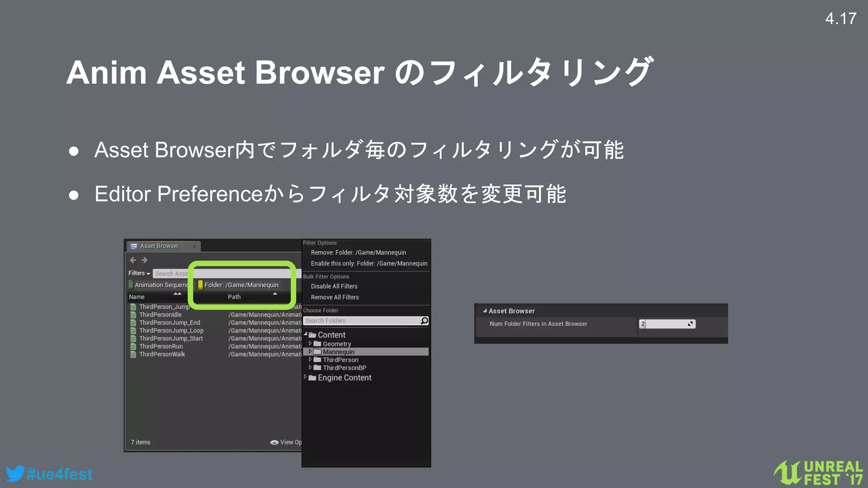Click the #ue4fest hashtag

click(x=59, y=474)
